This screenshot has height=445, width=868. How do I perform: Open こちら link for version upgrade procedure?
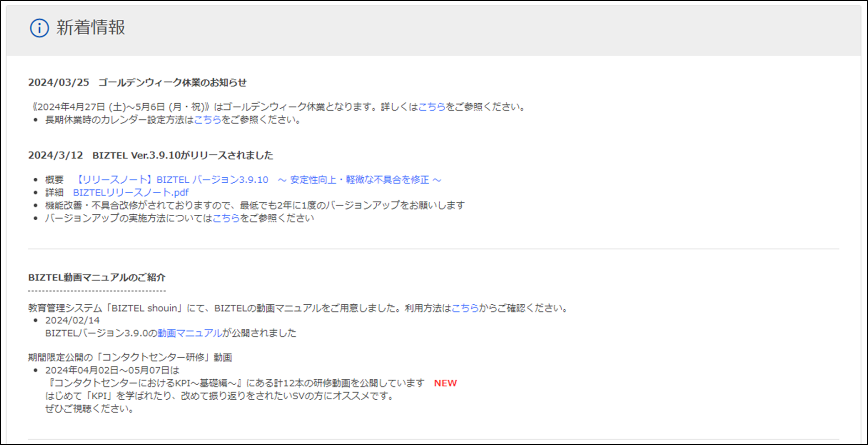(x=226, y=218)
